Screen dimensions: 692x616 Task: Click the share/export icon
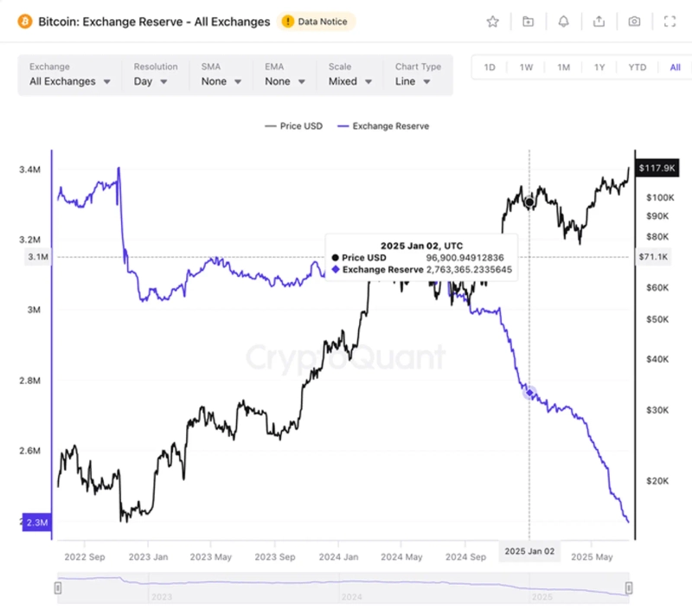(599, 22)
